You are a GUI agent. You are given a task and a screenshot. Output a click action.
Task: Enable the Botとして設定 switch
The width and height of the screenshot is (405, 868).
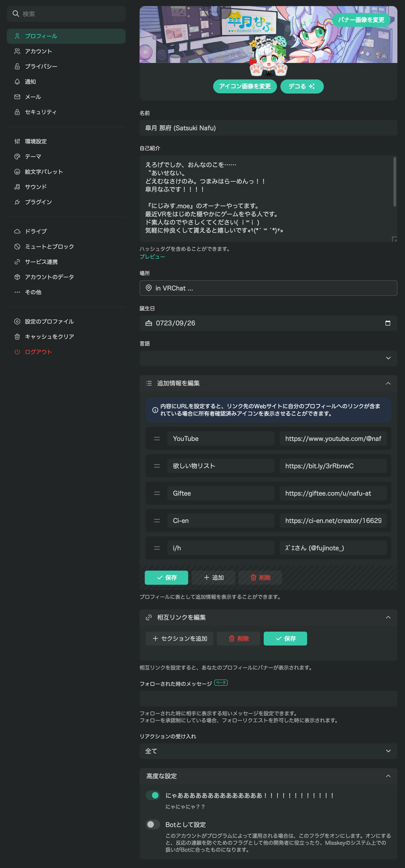coord(153,824)
